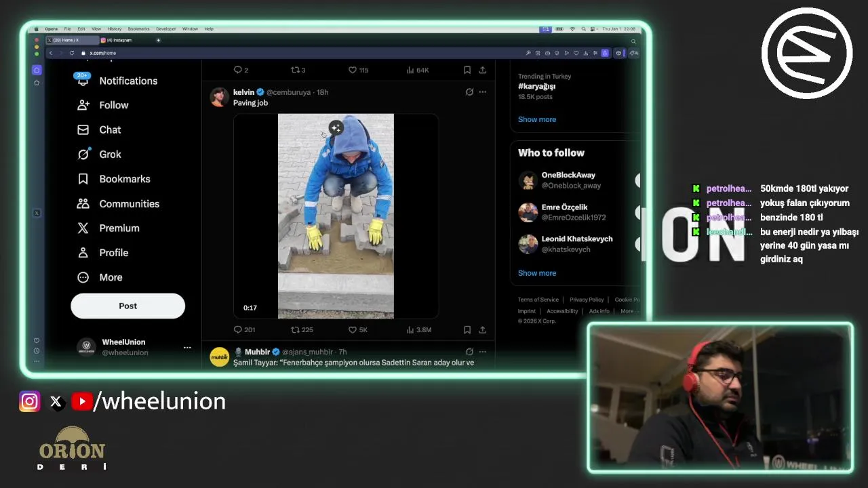Viewport: 868px width, 488px height.
Task: Open more options on Muhbir's post
Action: tap(482, 352)
